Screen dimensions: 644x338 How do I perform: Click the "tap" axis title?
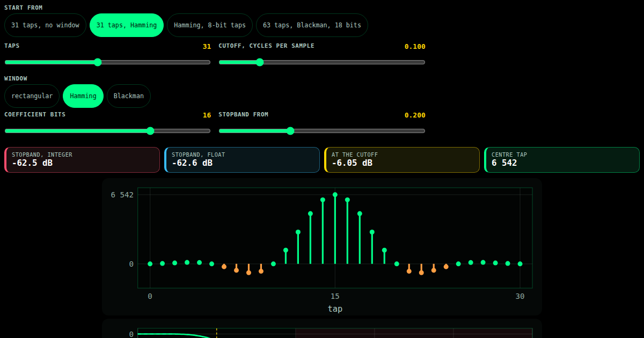coord(335,308)
